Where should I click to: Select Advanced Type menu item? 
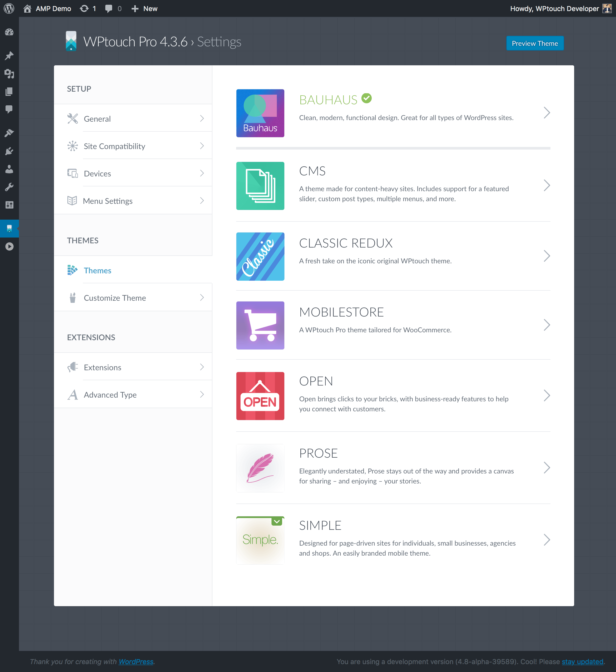pos(133,394)
